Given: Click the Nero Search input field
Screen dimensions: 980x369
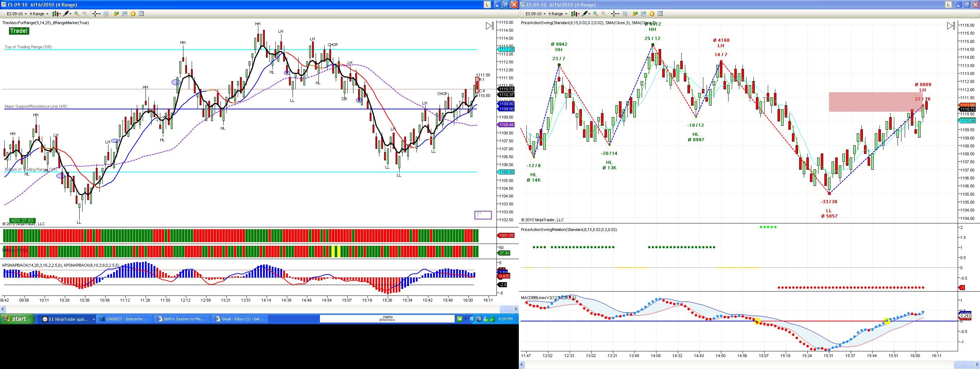Looking at the screenshot, I should tap(387, 319).
